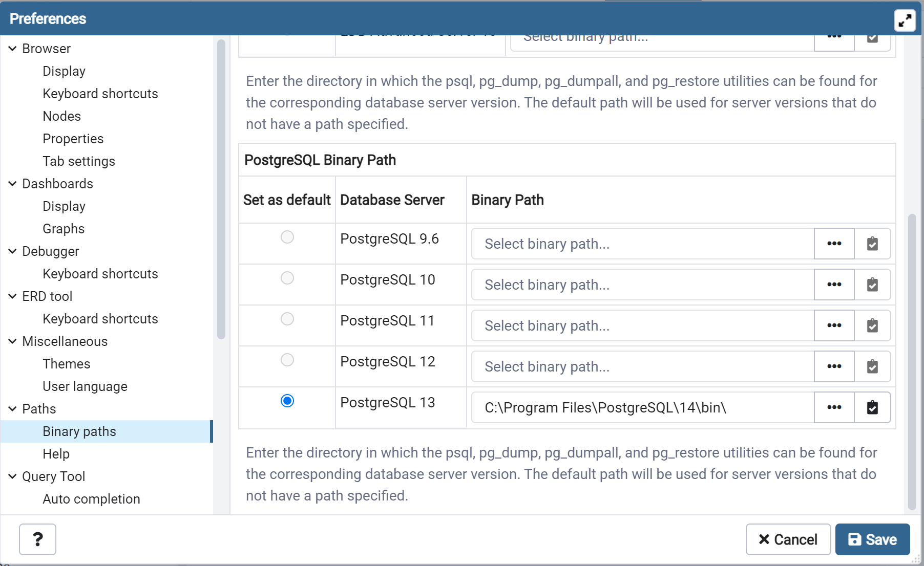Collapse the Browser tree section
Image resolution: width=924 pixels, height=566 pixels.
click(x=13, y=49)
